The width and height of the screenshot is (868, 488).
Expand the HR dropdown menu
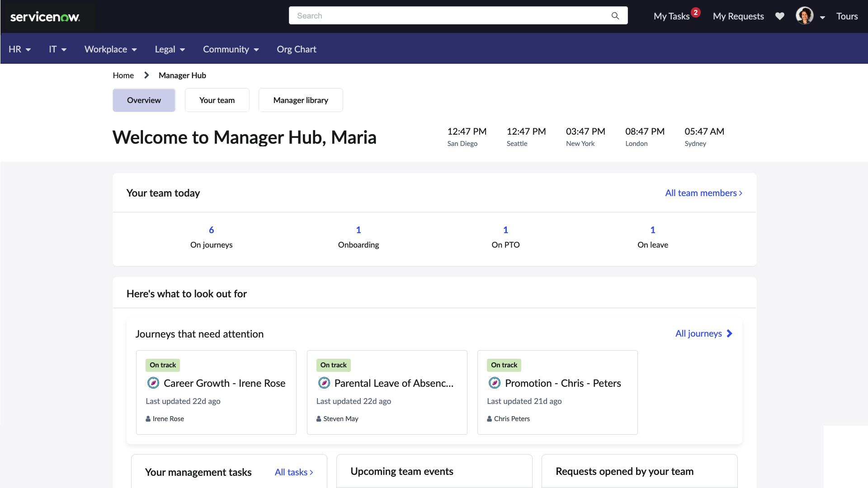pyautogui.click(x=20, y=48)
